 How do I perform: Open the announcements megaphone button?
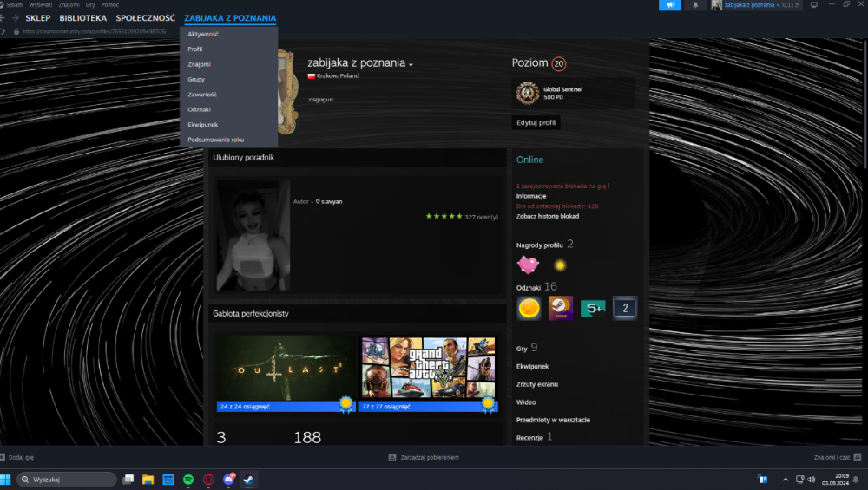pyautogui.click(x=669, y=5)
